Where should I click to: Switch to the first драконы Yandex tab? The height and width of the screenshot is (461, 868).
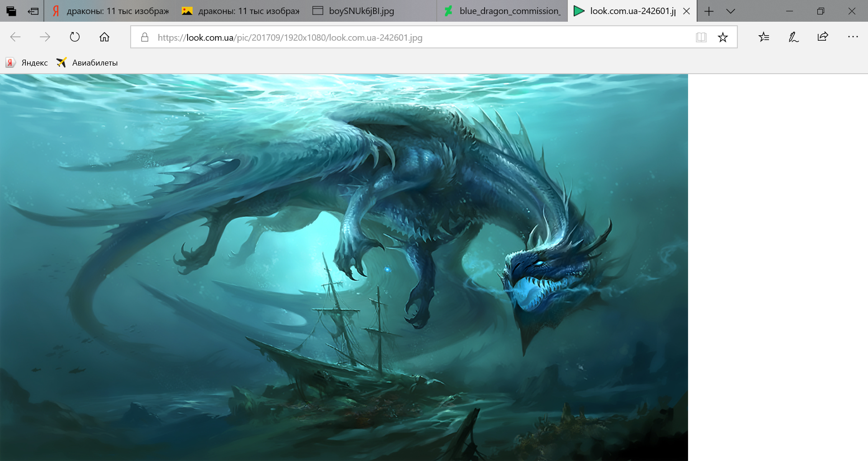point(110,11)
